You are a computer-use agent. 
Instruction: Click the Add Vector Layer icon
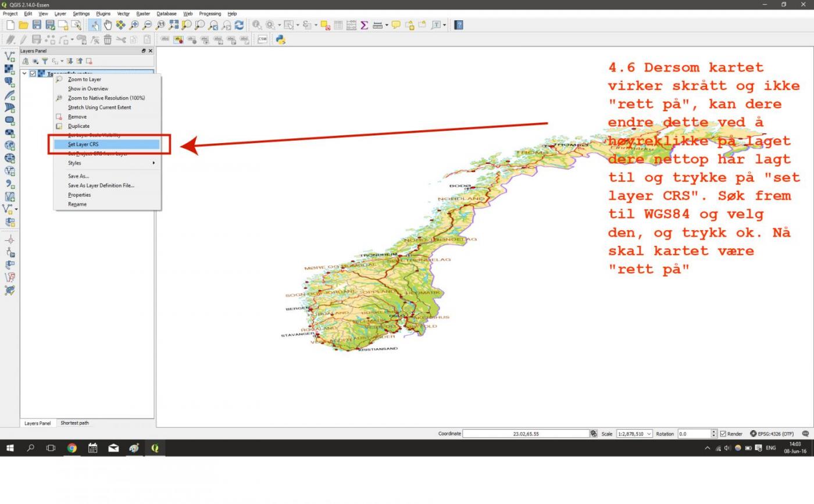(9, 56)
